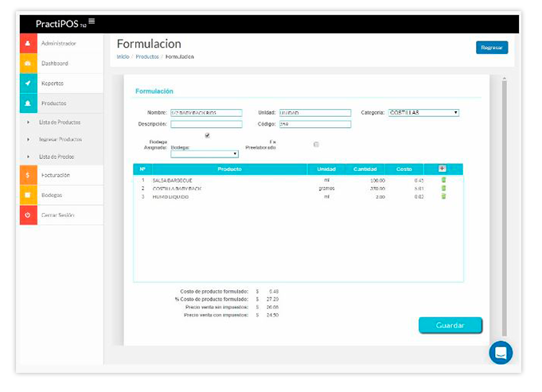Enable the Es Preelaborado checkbox

pyautogui.click(x=316, y=144)
